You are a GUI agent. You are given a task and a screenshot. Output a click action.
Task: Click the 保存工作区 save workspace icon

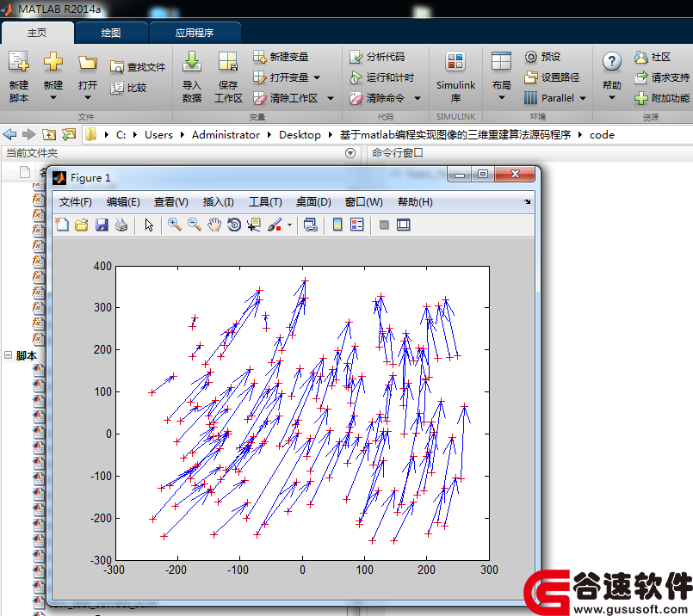pos(228,62)
